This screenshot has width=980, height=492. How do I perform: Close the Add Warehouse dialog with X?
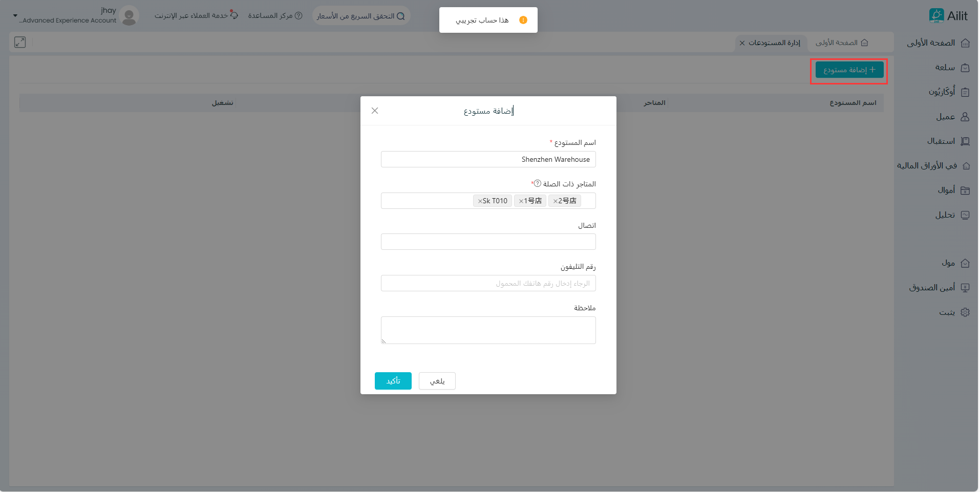click(375, 111)
